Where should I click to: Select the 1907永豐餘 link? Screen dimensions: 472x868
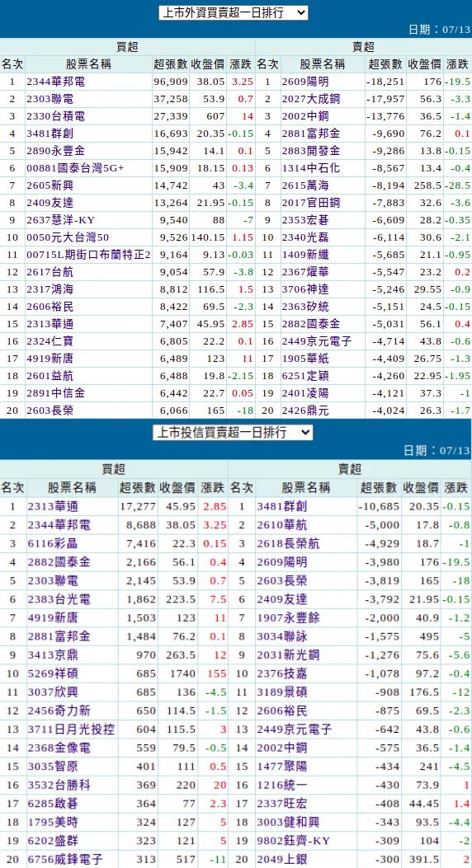coord(288,617)
